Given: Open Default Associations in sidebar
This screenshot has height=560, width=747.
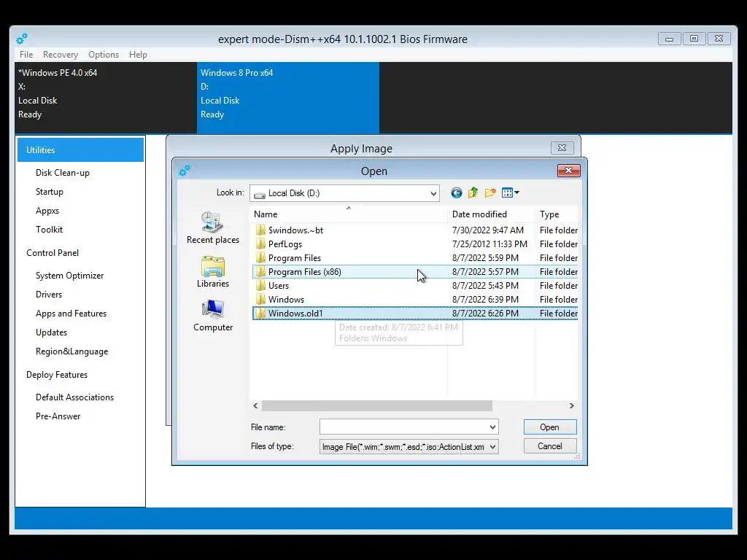Looking at the screenshot, I should tap(75, 397).
